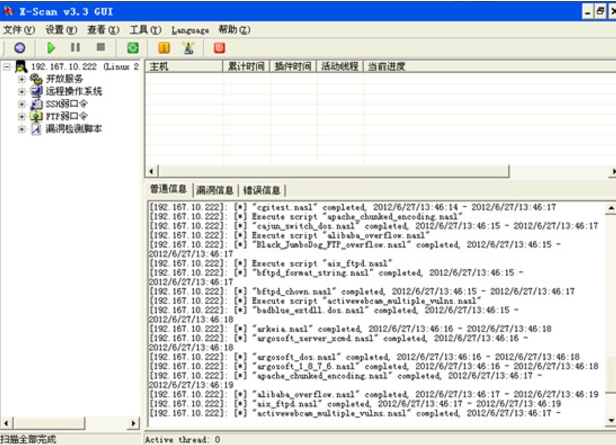Select the FTP弱口令 tree item
Image resolution: width=616 pixels, height=445 pixels.
coord(67,117)
